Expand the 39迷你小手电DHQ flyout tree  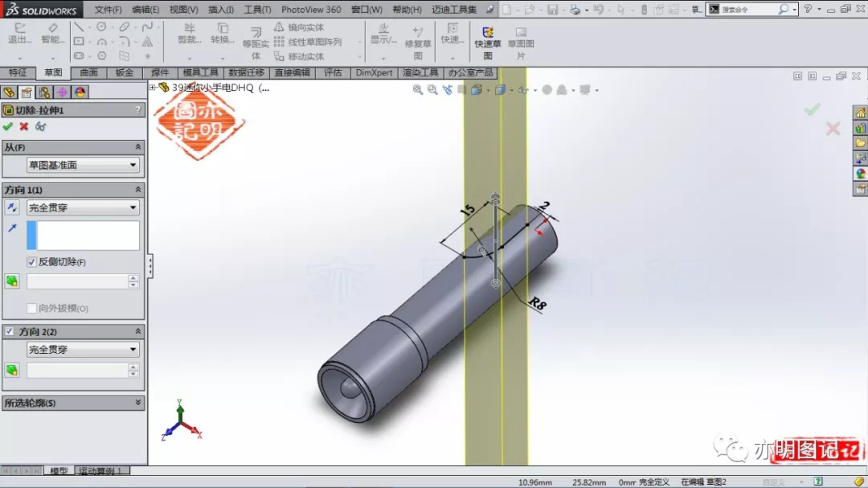(152, 88)
